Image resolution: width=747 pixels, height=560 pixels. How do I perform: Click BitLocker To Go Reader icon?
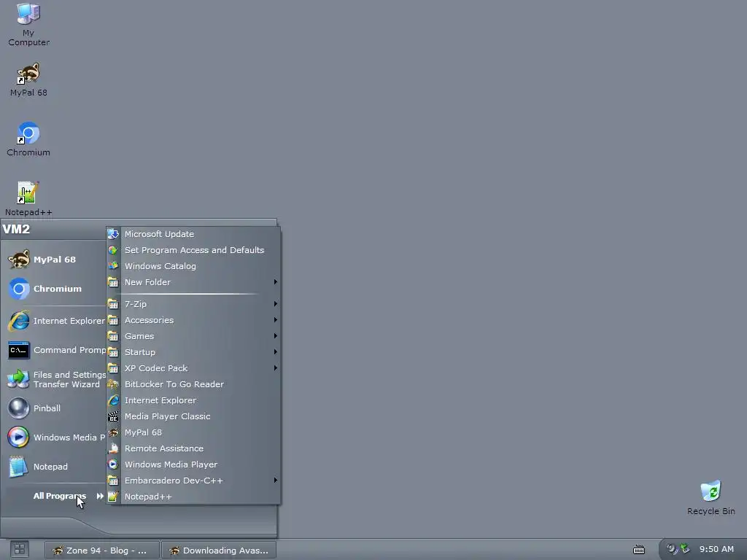[x=113, y=384]
